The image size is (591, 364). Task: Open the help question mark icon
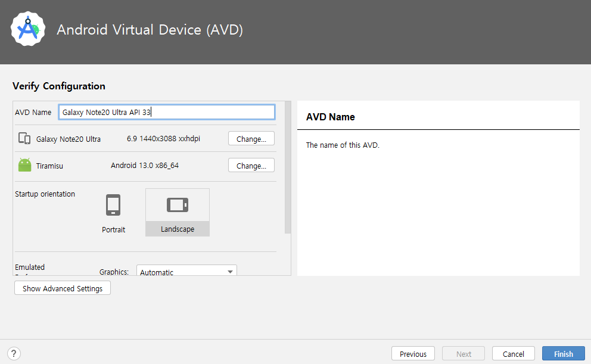point(14,354)
